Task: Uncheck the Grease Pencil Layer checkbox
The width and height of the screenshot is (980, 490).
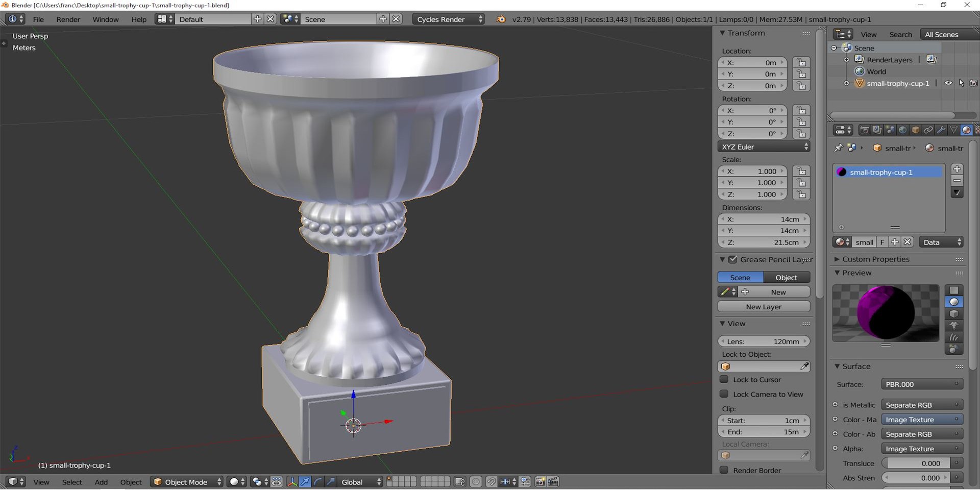Action: [x=733, y=259]
